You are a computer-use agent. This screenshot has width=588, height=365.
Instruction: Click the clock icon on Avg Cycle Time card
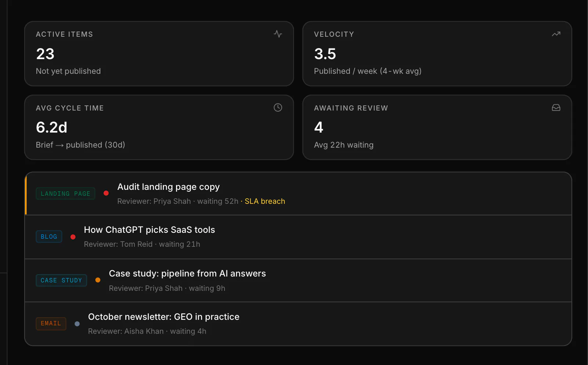[x=278, y=108]
